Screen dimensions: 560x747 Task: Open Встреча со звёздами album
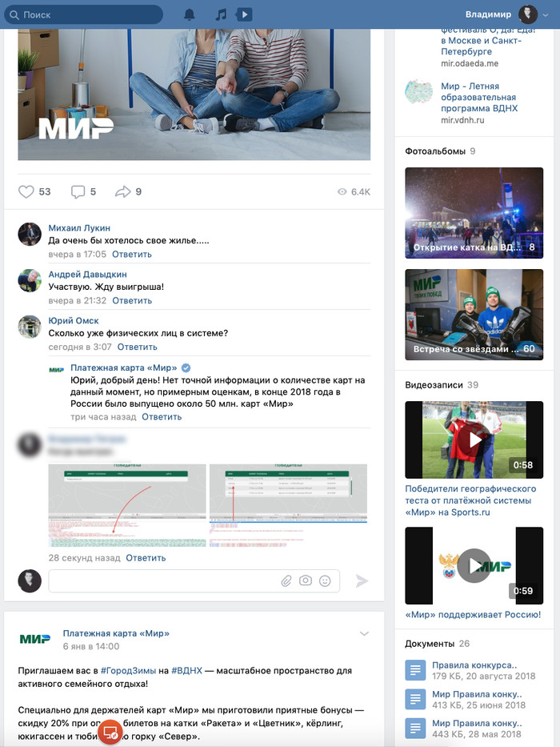(x=474, y=315)
